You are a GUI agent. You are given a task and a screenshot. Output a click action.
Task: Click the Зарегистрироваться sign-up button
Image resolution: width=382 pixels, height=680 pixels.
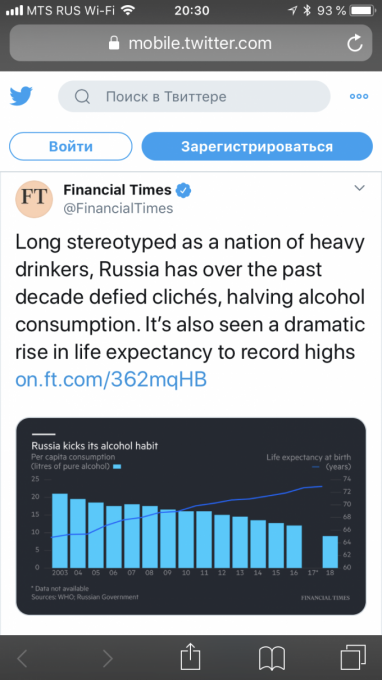point(257,146)
